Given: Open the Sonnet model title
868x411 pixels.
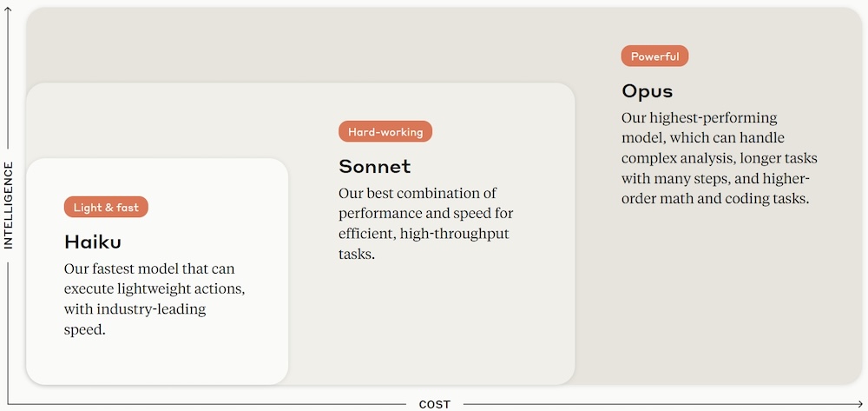Looking at the screenshot, I should (x=374, y=166).
